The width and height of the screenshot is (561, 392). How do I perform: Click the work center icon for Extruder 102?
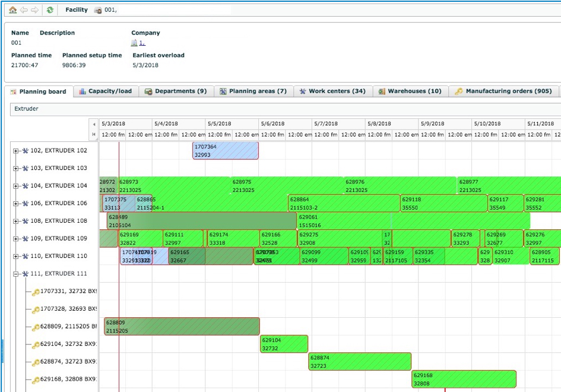[26, 151]
